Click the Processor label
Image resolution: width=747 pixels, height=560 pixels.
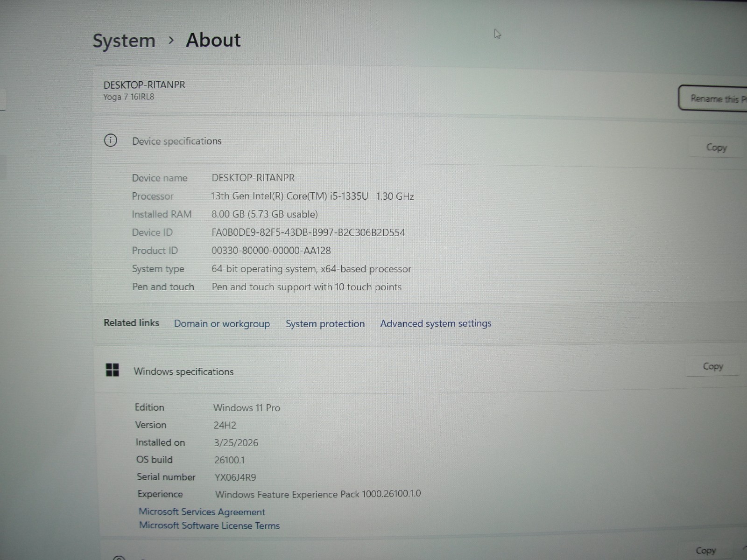click(x=152, y=196)
